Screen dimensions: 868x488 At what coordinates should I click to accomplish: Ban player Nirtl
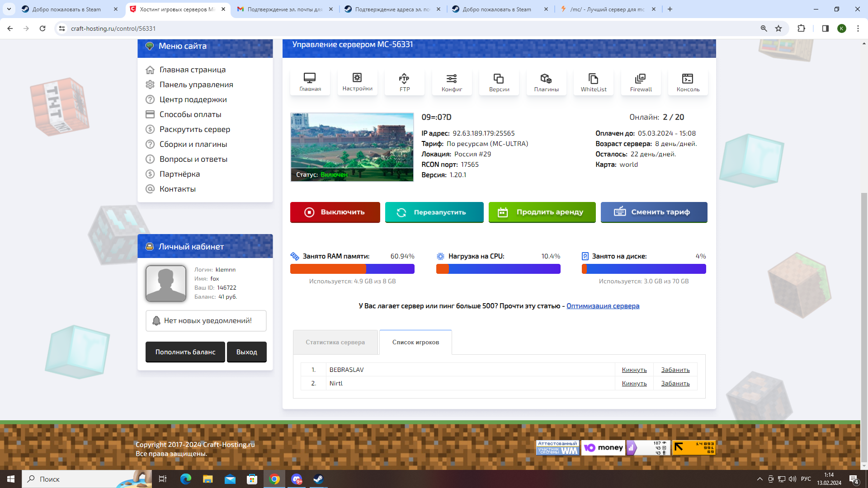(675, 383)
